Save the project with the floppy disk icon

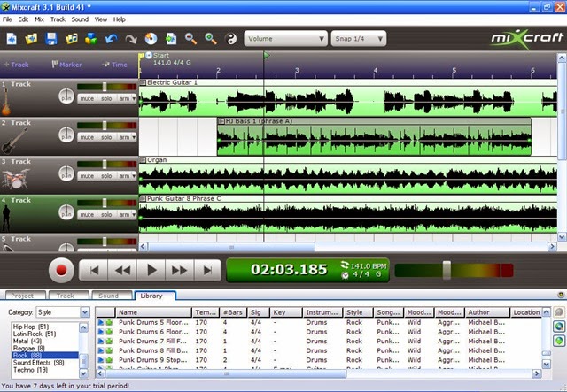pos(51,39)
